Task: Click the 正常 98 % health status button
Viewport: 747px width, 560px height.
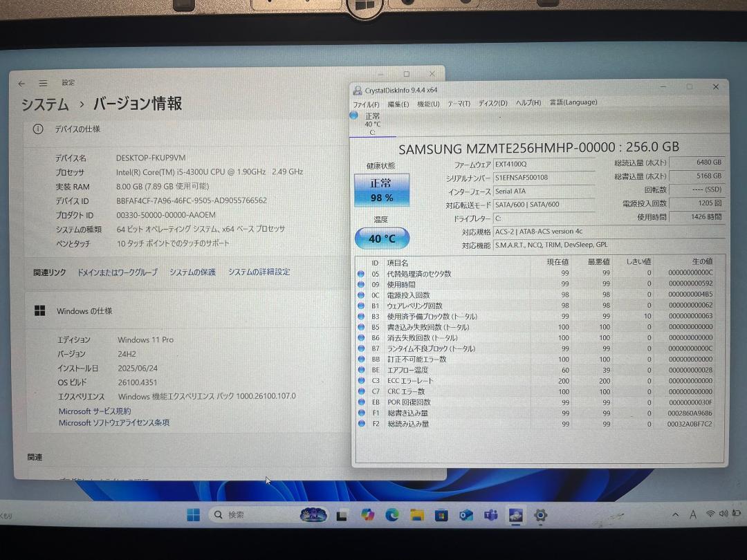Action: [382, 190]
